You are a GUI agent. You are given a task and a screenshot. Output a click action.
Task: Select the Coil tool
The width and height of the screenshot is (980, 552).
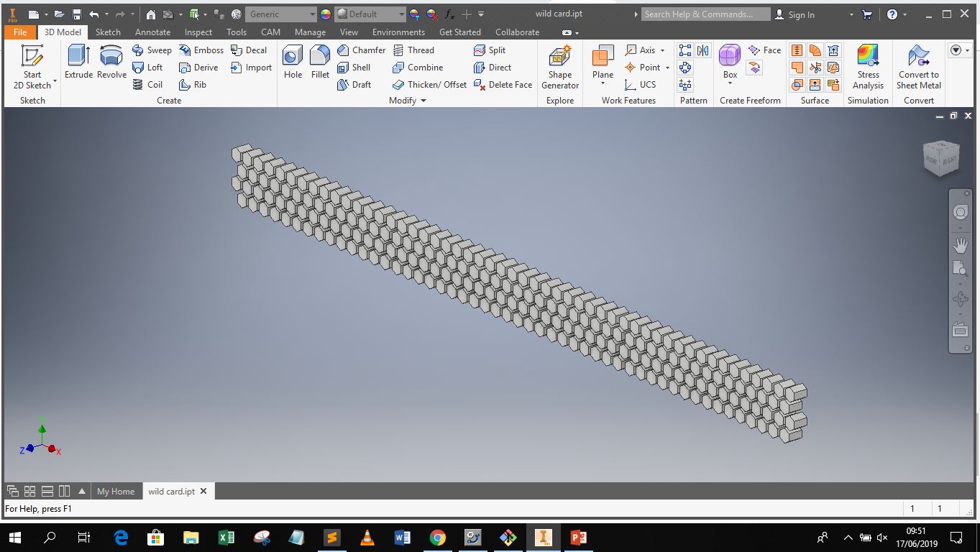tap(147, 85)
